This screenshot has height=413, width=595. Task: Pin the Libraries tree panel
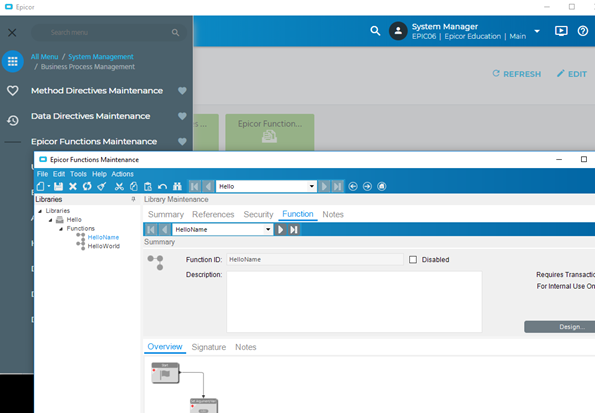pyautogui.click(x=133, y=199)
